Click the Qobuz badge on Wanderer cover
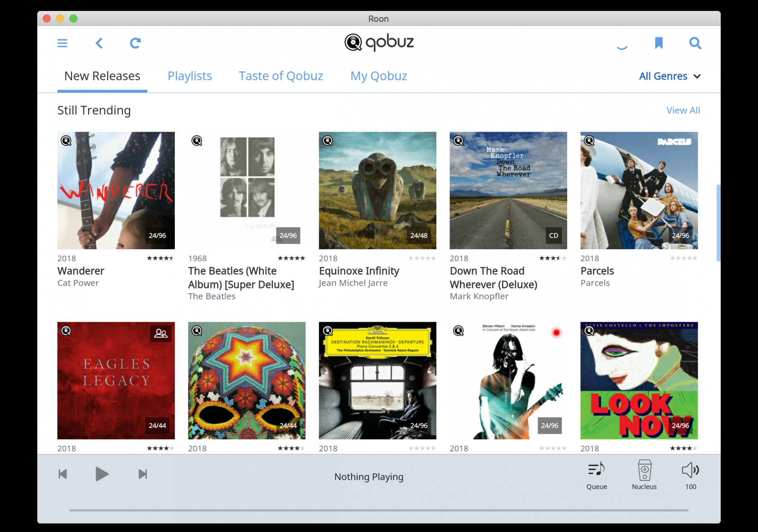The image size is (758, 532). click(x=66, y=141)
